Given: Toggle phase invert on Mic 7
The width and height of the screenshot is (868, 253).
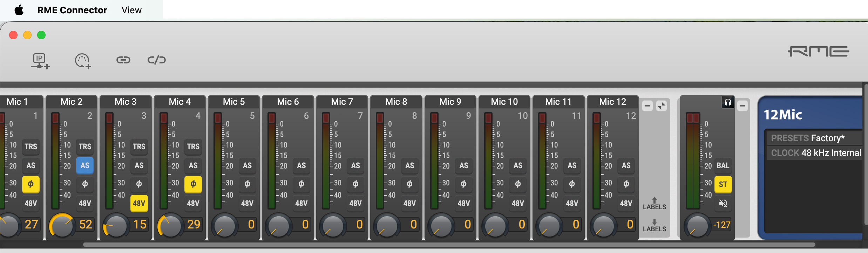Looking at the screenshot, I should (355, 184).
